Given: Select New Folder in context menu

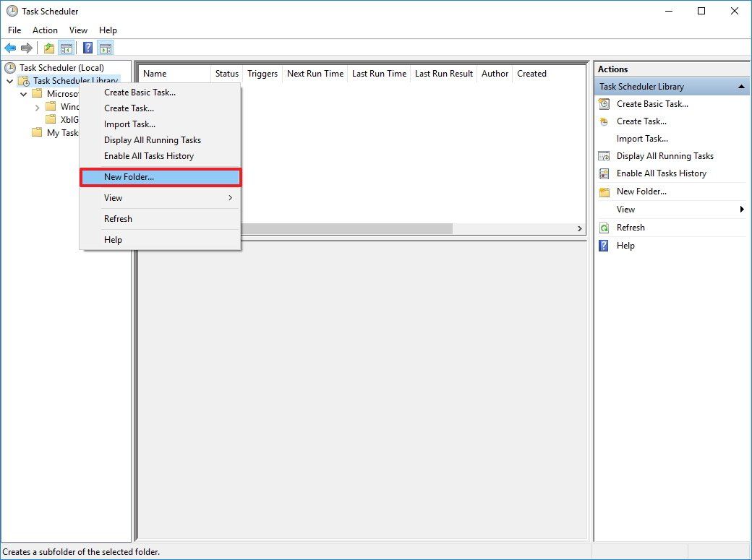Looking at the screenshot, I should click(x=161, y=177).
